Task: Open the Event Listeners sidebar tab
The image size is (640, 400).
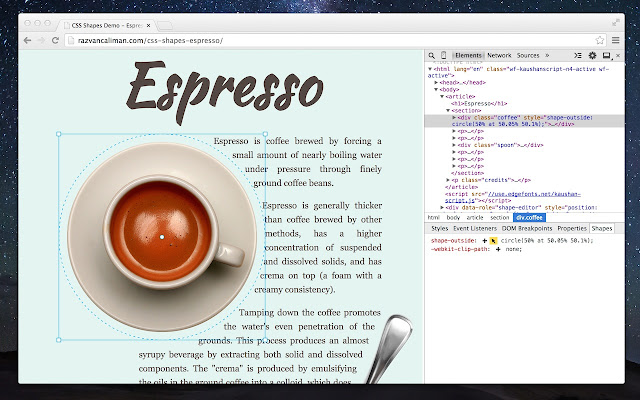Action: [x=475, y=229]
